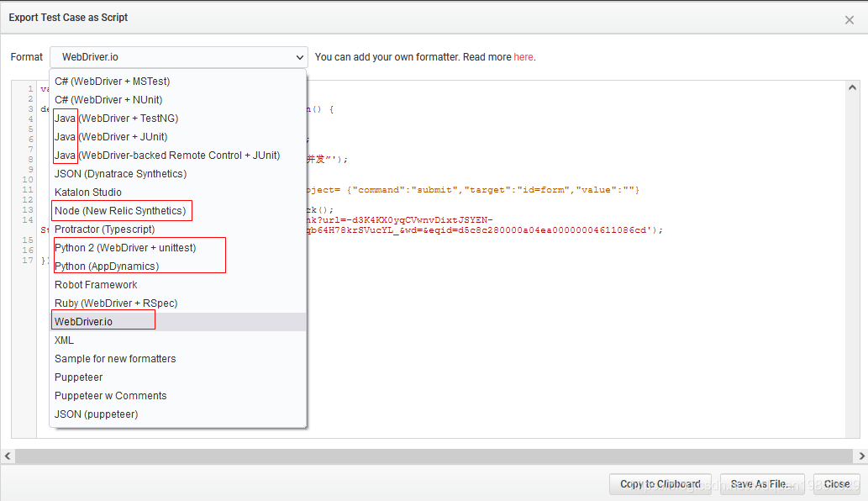
Task: Pick XML export format
Action: pyautogui.click(x=177, y=340)
